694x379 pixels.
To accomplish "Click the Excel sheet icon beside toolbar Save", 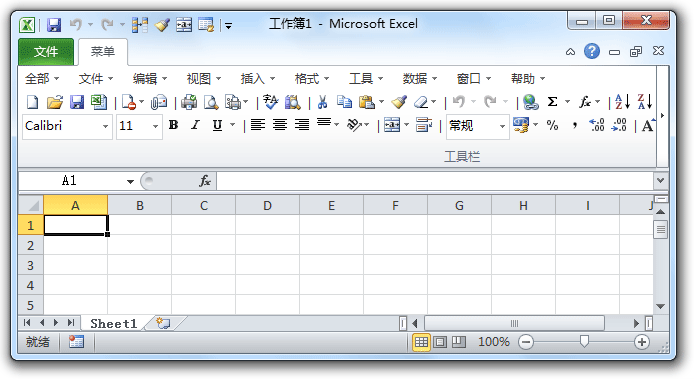I will click(99, 102).
